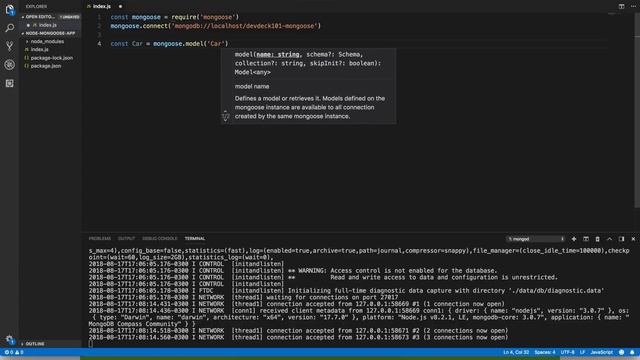Maximize the panel with up chevron

(609, 239)
